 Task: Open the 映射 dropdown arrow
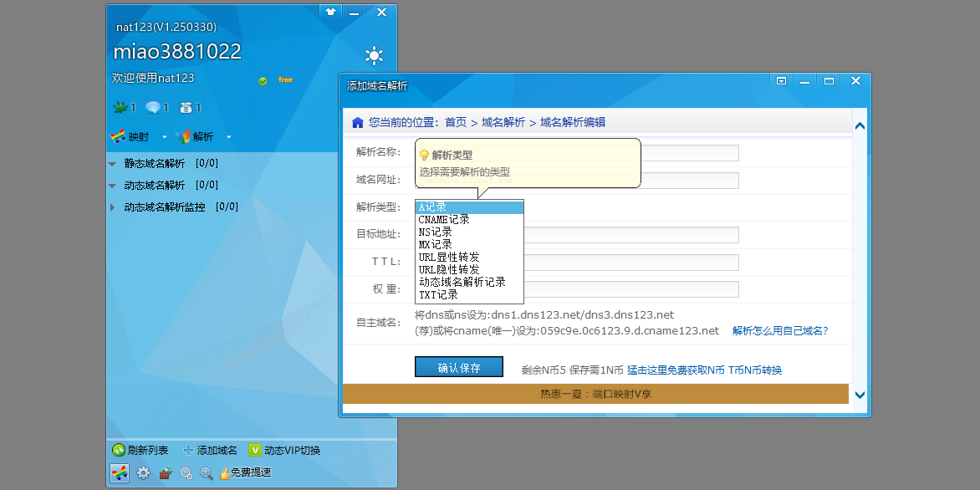pyautogui.click(x=165, y=137)
